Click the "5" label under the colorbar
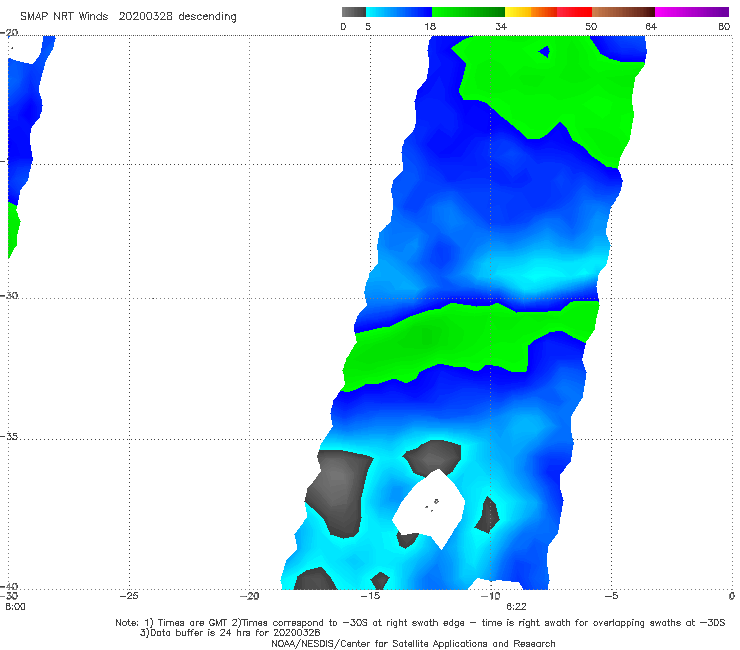Screen dimensions: 740x650 368,27
